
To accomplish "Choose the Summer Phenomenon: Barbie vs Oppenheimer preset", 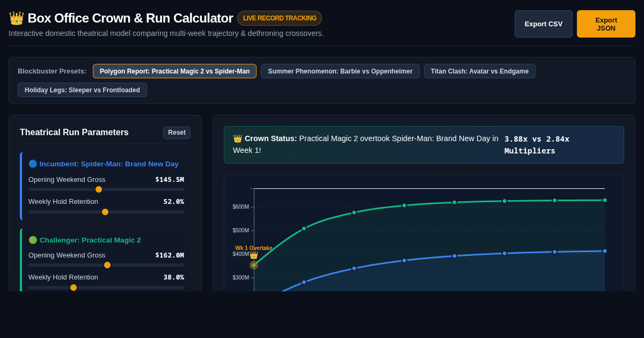I will (x=340, y=71).
